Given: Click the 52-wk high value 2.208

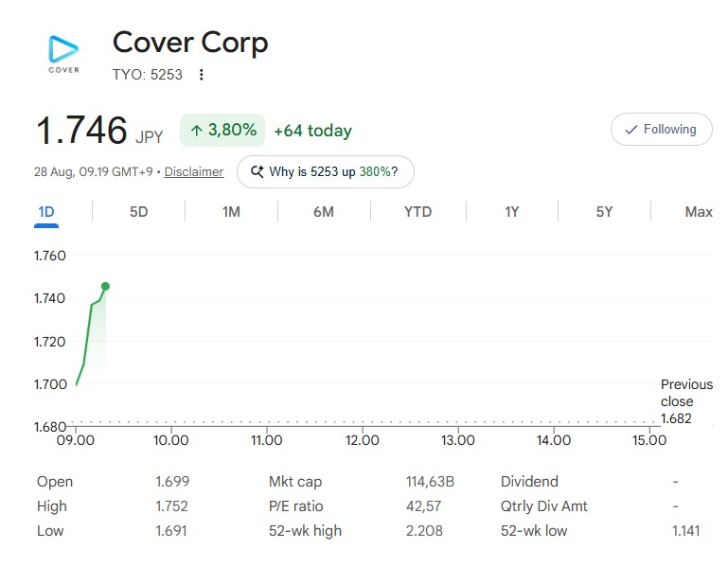Looking at the screenshot, I should click(424, 531).
